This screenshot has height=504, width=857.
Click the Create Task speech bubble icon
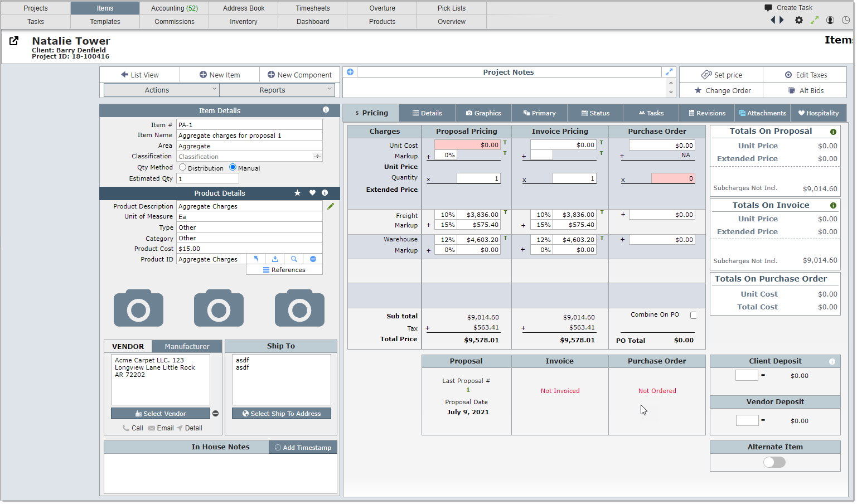768,8
